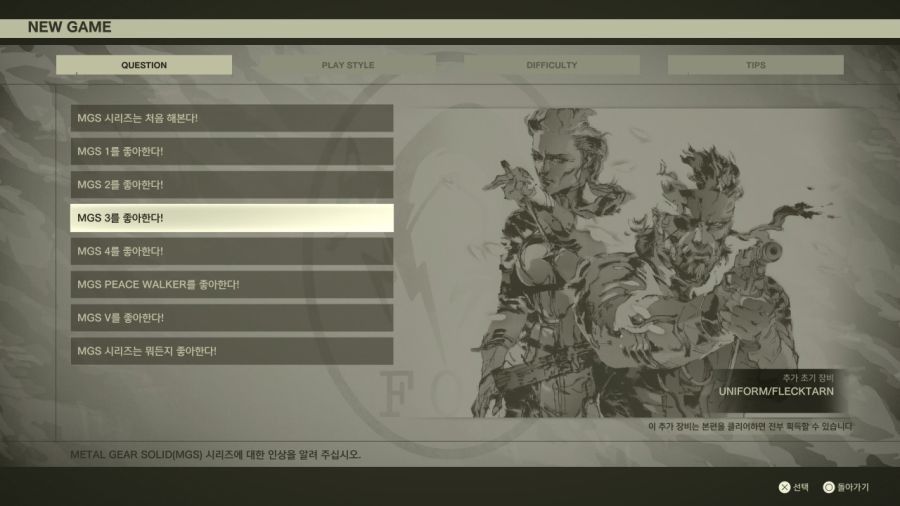Open the DIFFICULTY tab
The height and width of the screenshot is (506, 900).
pyautogui.click(x=552, y=65)
